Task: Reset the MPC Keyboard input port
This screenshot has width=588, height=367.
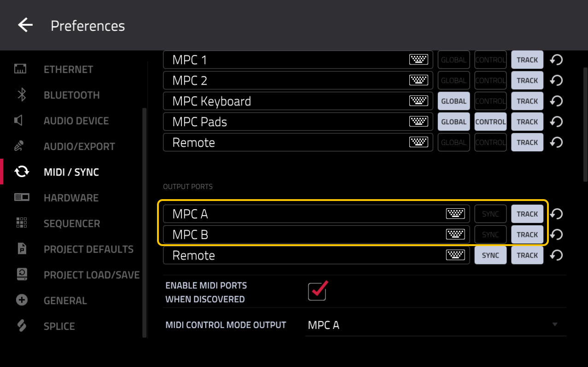Action: click(556, 101)
